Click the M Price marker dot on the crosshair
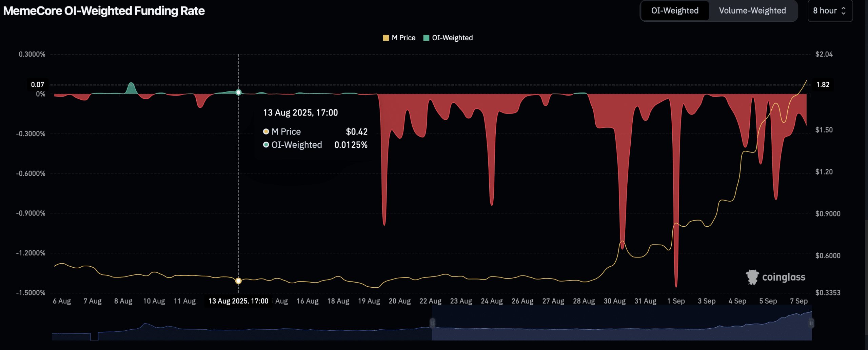Viewport: 868px width, 350px height. [x=238, y=281]
